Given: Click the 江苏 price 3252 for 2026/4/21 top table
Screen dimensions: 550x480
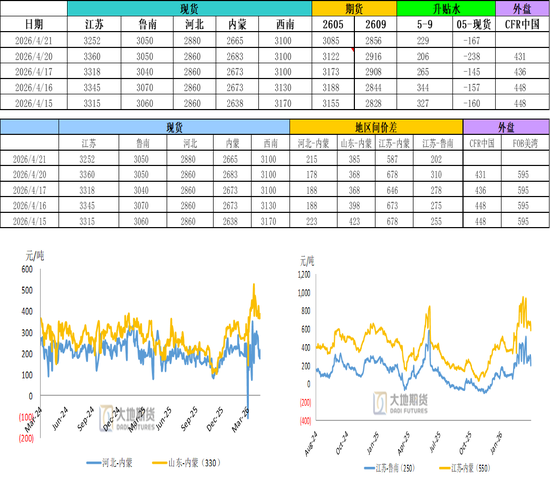Looking at the screenshot, I should tap(92, 41).
